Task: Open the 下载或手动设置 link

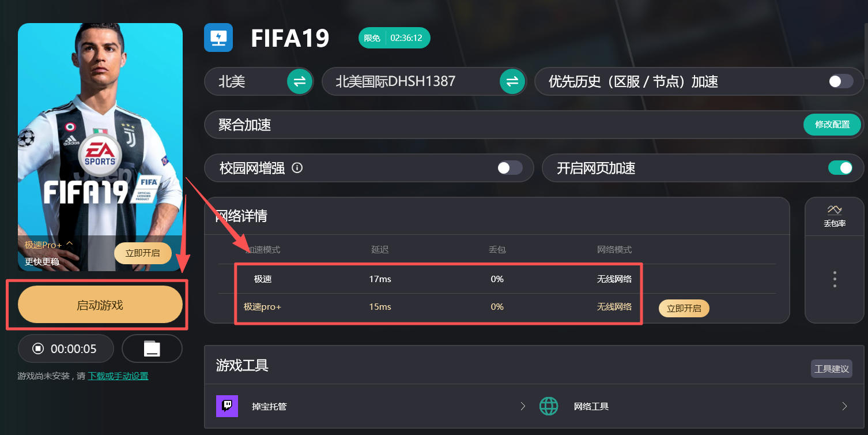Action: 118,375
